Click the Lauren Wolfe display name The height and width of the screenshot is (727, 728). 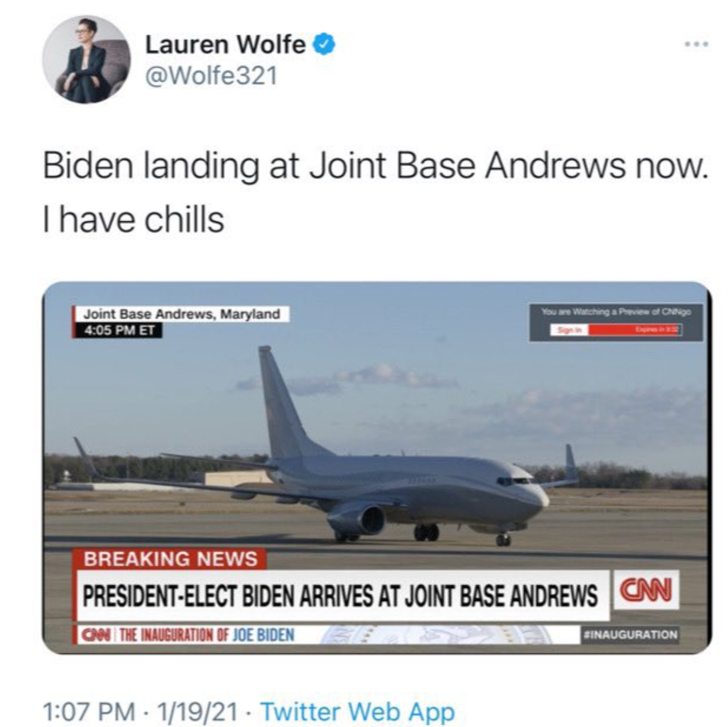(225, 44)
